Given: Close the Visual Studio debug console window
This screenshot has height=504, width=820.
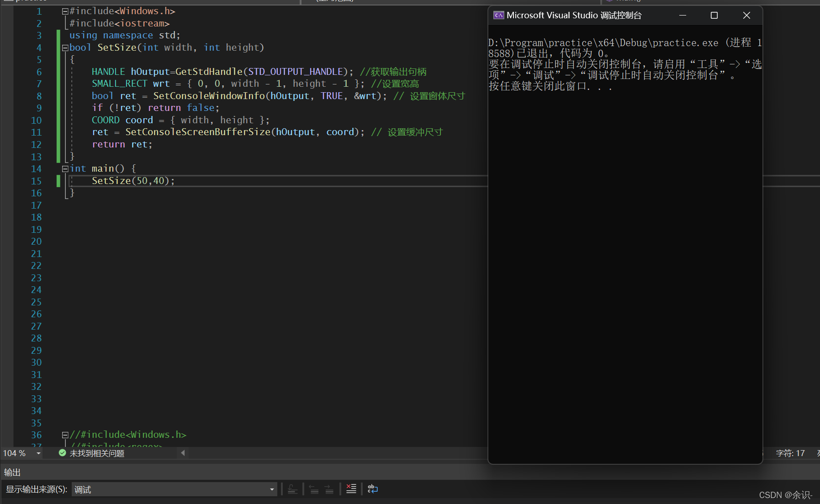Looking at the screenshot, I should [x=746, y=16].
